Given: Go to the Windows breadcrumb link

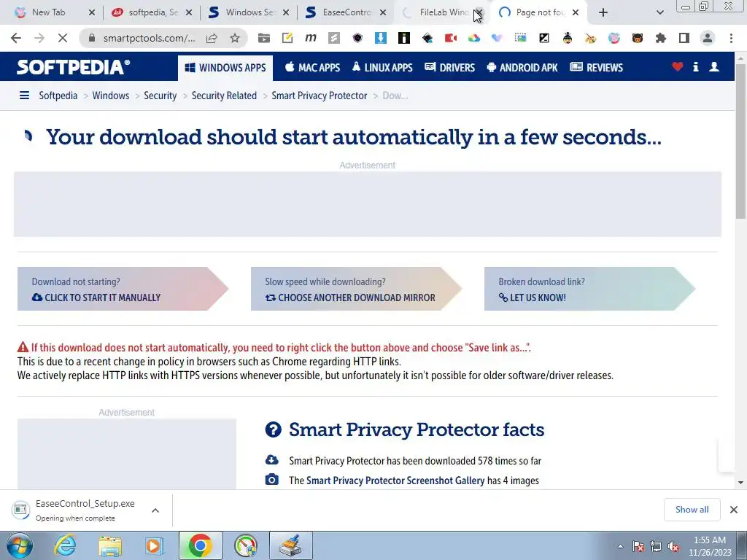Looking at the screenshot, I should point(111,96).
